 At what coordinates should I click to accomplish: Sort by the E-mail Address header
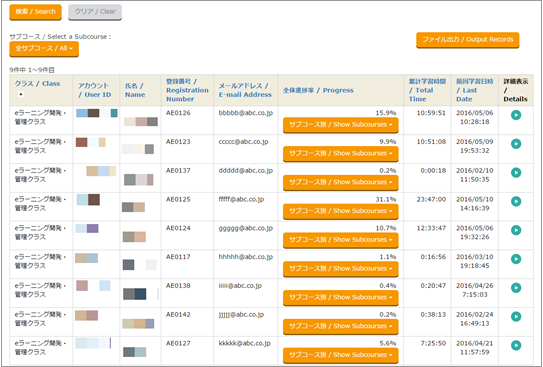pos(245,90)
